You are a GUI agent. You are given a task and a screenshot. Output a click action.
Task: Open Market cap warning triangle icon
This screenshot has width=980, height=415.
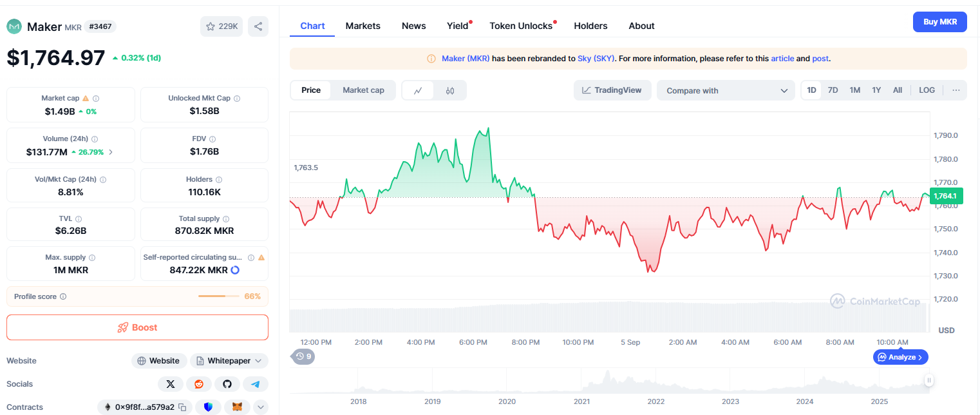tap(86, 99)
